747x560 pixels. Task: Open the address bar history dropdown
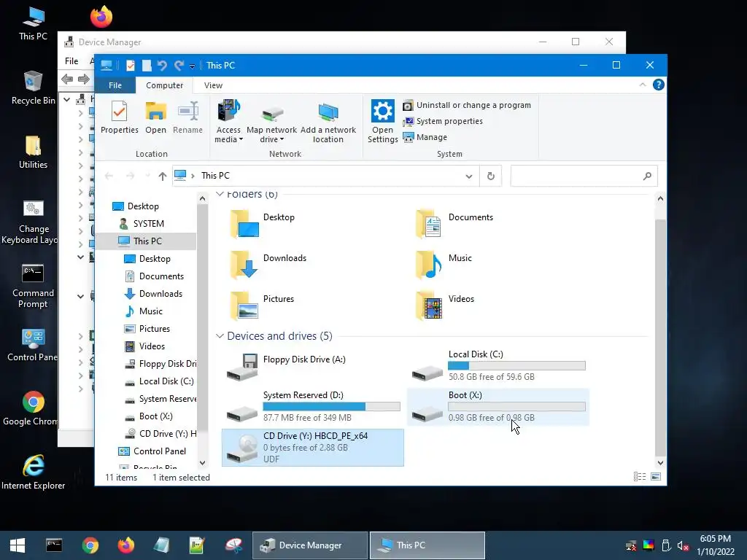[469, 176]
